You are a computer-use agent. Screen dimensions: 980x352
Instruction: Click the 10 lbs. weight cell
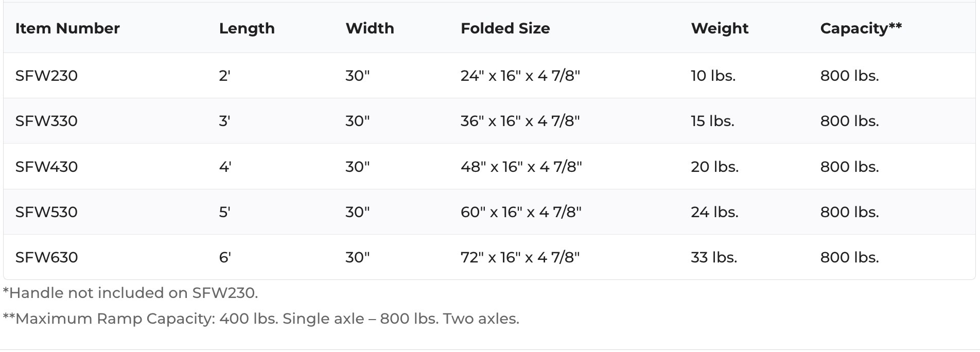pos(713,76)
